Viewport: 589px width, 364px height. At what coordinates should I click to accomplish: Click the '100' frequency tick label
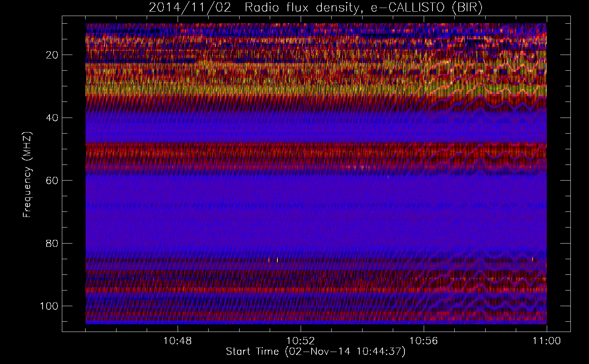click(x=49, y=306)
